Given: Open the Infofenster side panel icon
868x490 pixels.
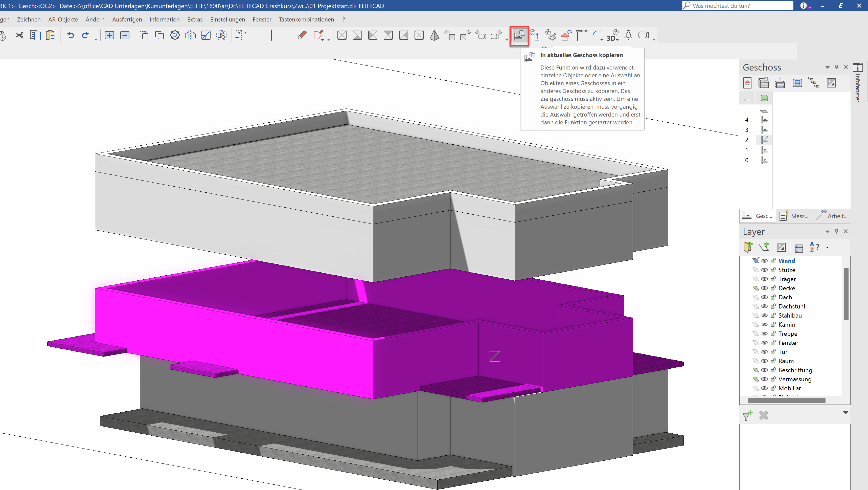Looking at the screenshot, I should [858, 68].
